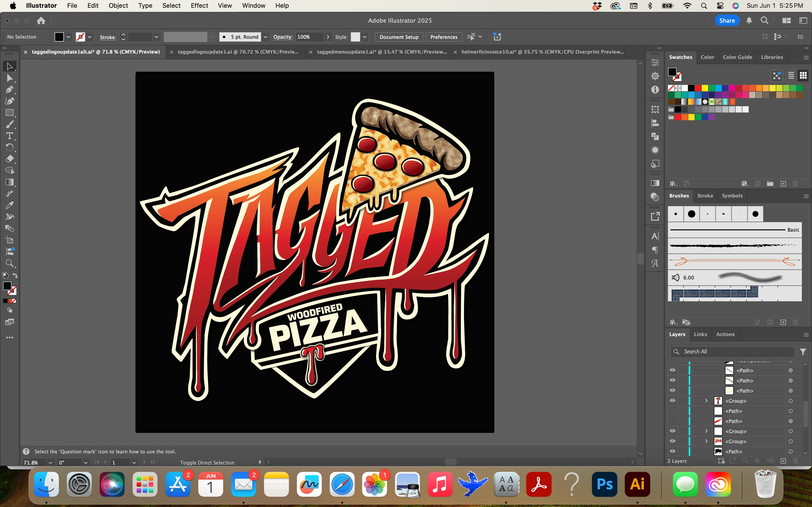This screenshot has height=507, width=812.
Task: Select the Type tool
Action: [9, 136]
